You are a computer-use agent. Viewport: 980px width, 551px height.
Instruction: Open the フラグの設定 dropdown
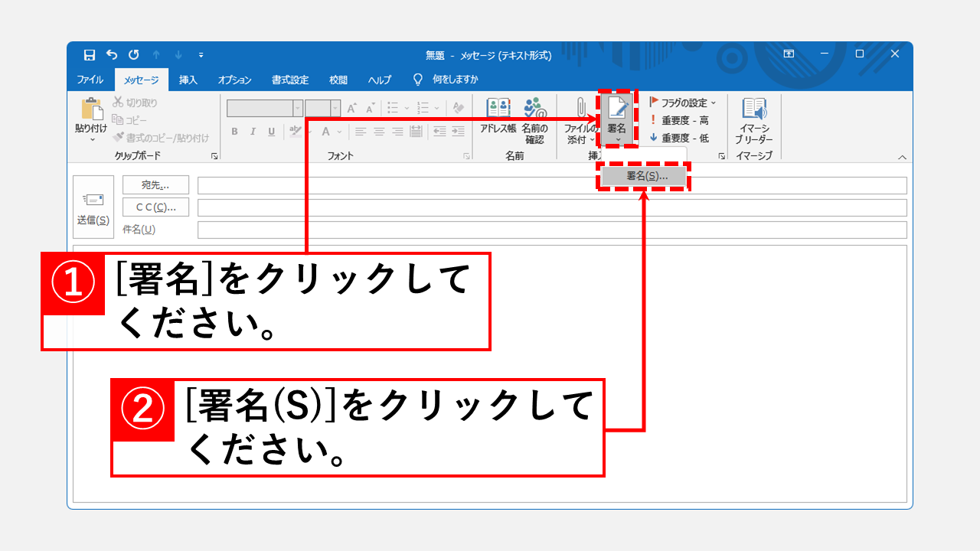(682, 103)
